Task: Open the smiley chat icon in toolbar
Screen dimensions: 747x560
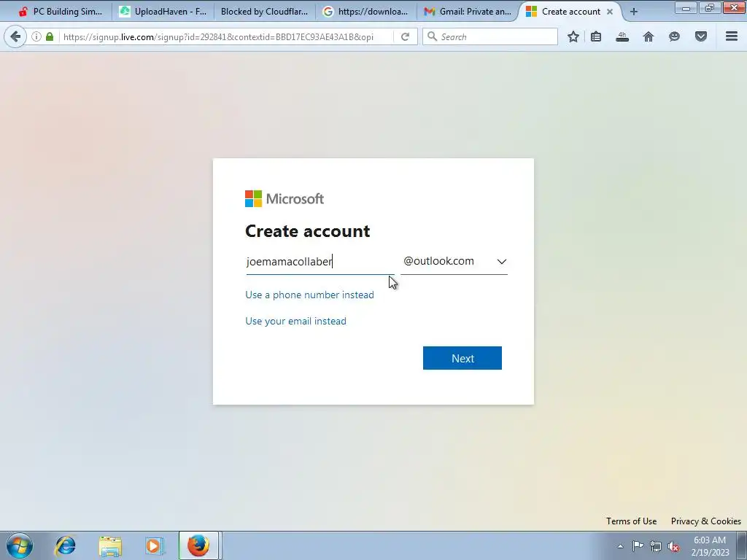Action: pos(674,36)
